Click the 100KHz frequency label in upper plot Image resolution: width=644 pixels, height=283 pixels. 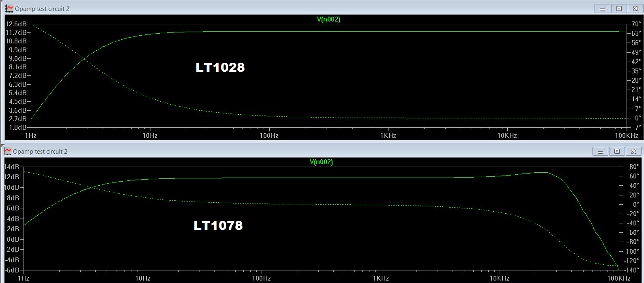627,135
